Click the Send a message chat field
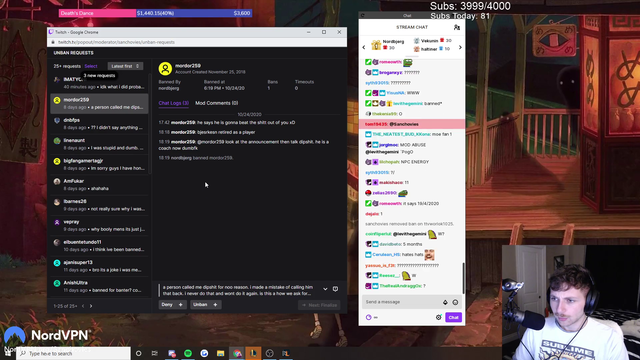This screenshot has height=360, width=640. 402,302
